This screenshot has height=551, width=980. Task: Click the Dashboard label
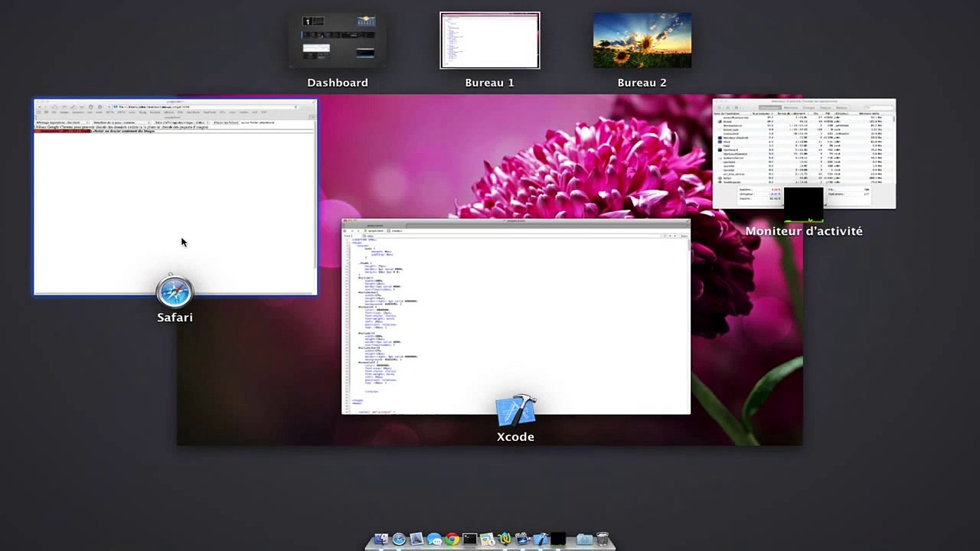point(338,83)
